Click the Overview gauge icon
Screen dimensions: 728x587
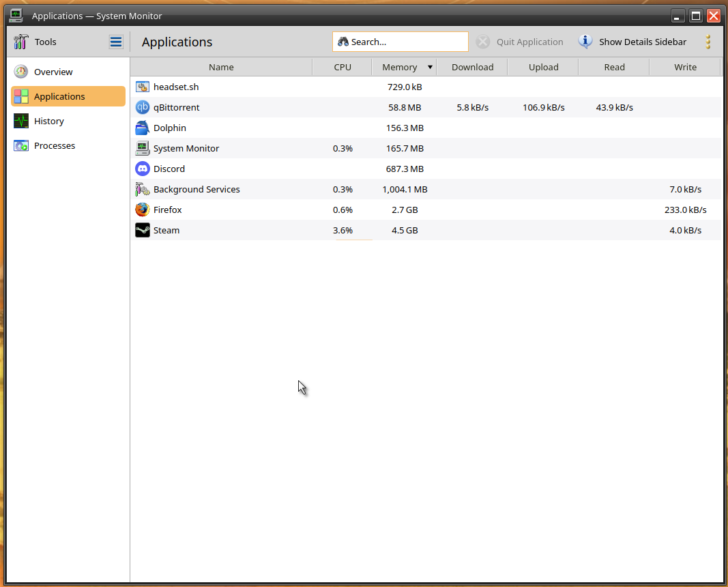[x=21, y=72]
